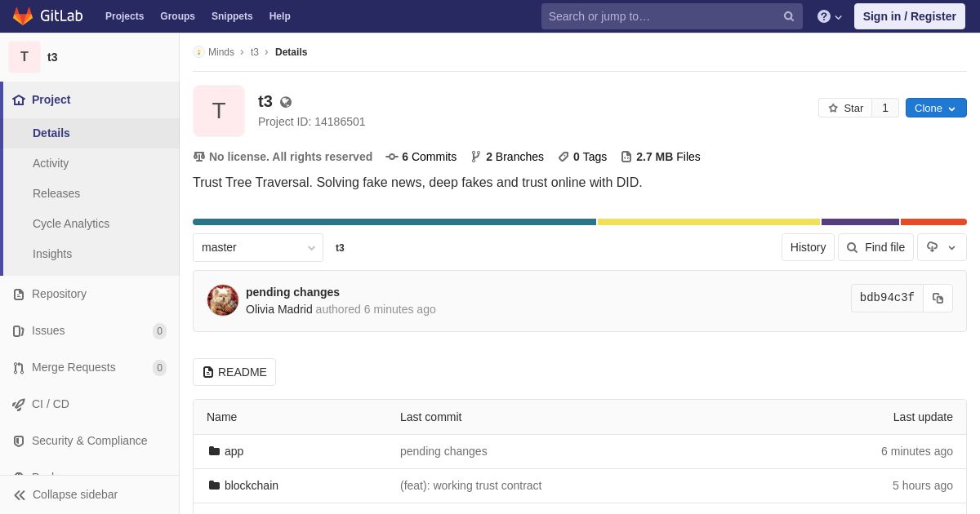The width and height of the screenshot is (980, 514).
Task: Click the t3 path label next to the branch selector
Action: pyautogui.click(x=340, y=248)
